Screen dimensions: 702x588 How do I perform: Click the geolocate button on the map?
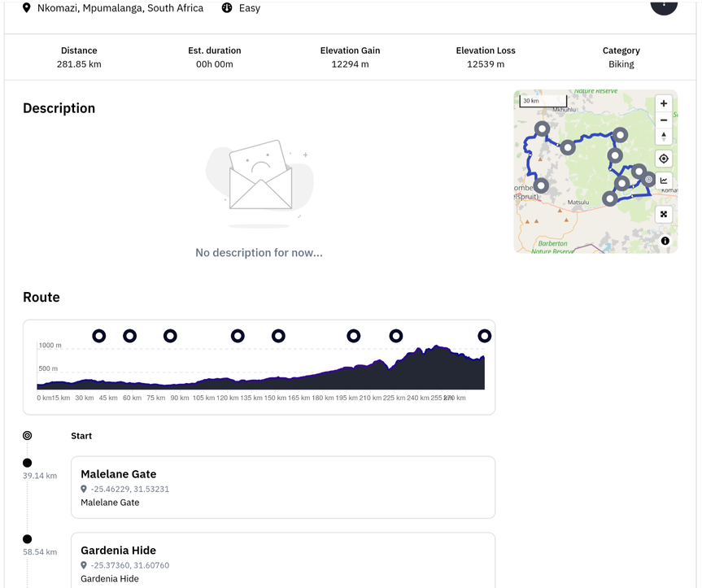[664, 159]
